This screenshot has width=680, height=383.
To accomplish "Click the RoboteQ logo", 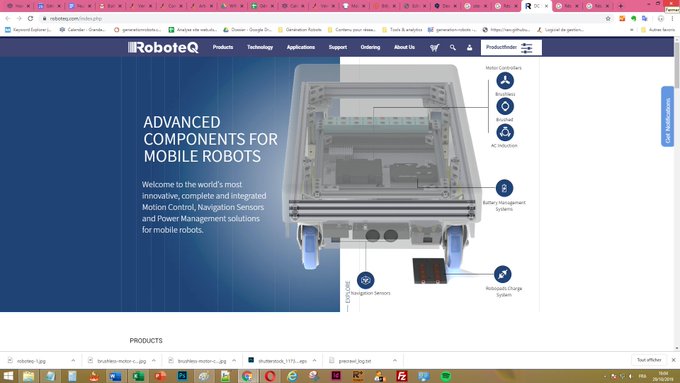I will (163, 47).
